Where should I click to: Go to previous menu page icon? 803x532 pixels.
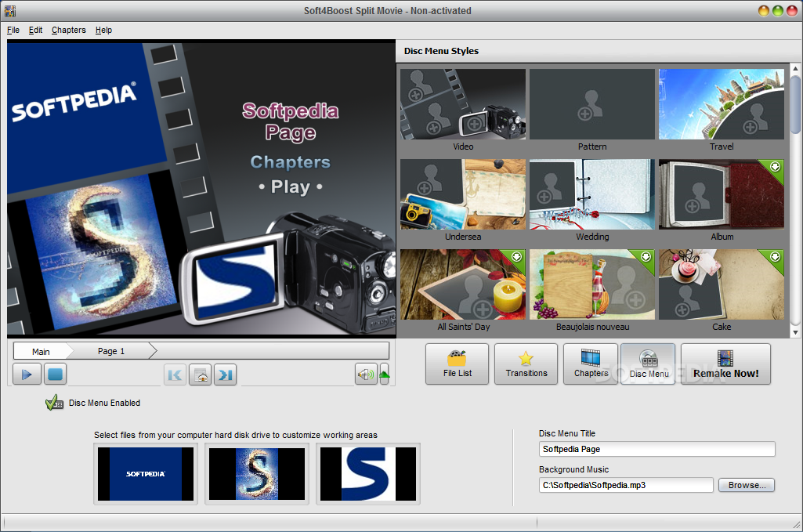[x=175, y=375]
